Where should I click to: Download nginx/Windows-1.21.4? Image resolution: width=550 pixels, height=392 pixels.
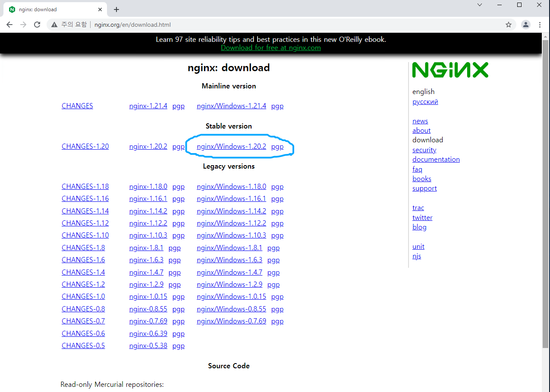point(231,106)
